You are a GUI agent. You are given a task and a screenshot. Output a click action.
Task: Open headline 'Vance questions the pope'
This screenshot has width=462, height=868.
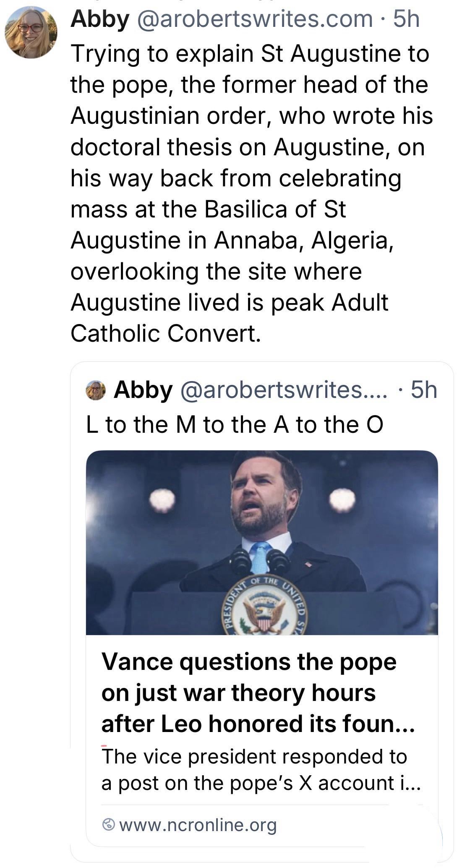tap(249, 662)
